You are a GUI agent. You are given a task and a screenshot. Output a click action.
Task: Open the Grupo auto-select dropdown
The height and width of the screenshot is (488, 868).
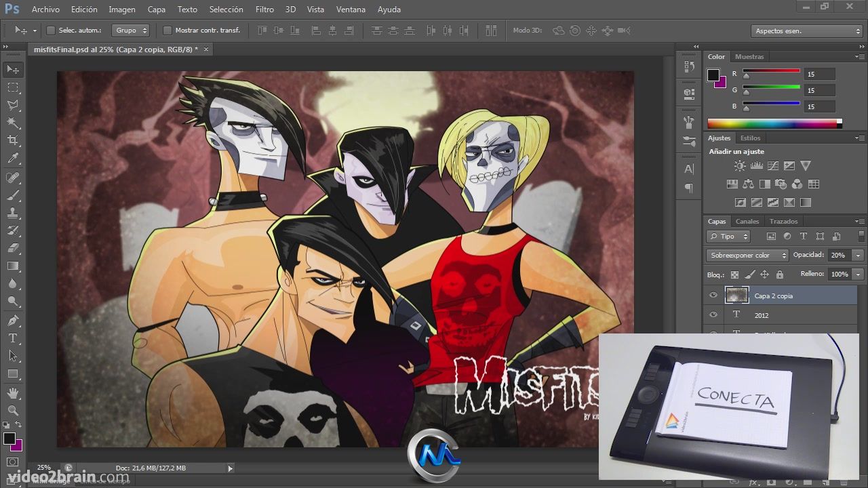click(130, 30)
